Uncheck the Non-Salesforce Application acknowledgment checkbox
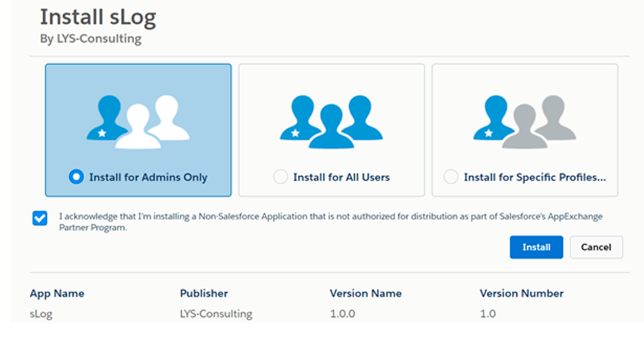 [x=40, y=218]
